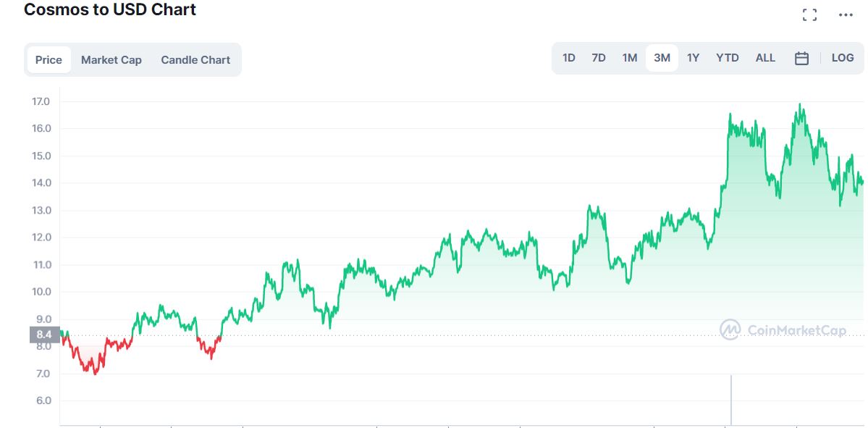Click the Cosmos to USD Chart heading
Screen dimensions: 868x428
coord(109,9)
